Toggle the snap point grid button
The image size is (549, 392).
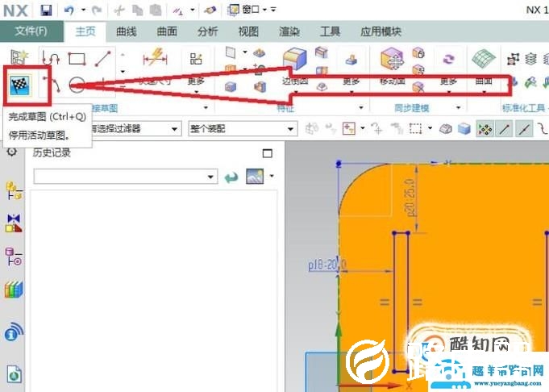pyautogui.click(x=485, y=129)
